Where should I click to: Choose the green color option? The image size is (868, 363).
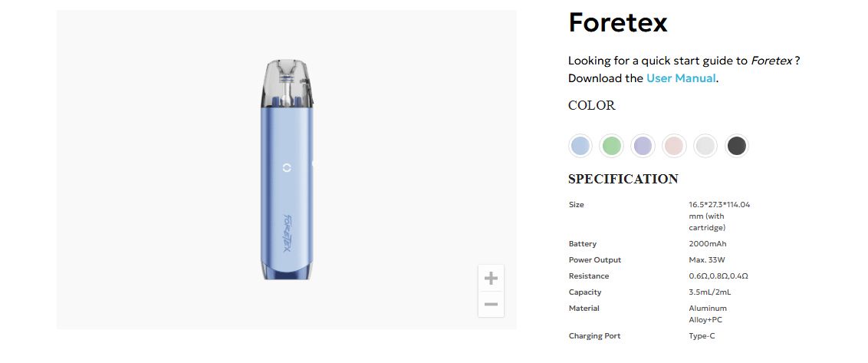coord(611,145)
